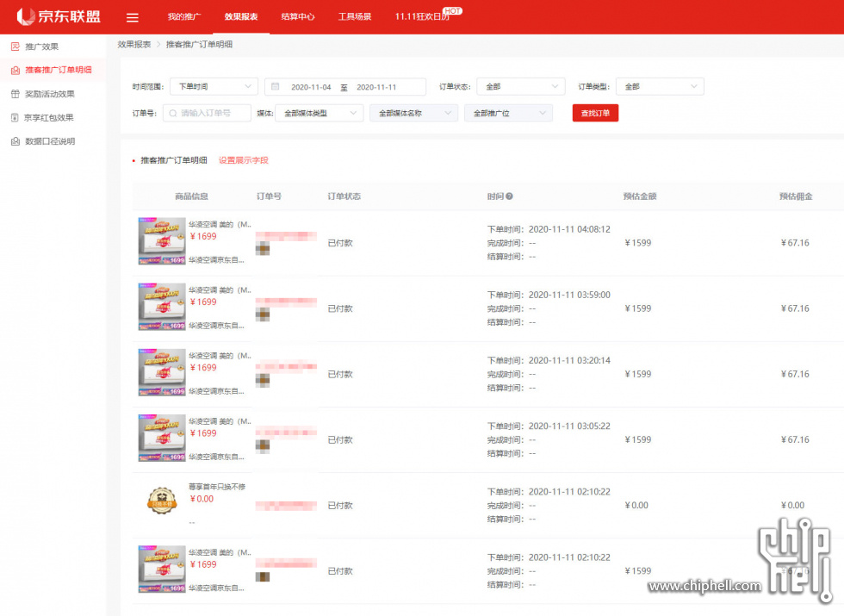This screenshot has height=616, width=844.
Task: Click ¥67.16 commission of 04:08:12 order
Action: (x=795, y=243)
